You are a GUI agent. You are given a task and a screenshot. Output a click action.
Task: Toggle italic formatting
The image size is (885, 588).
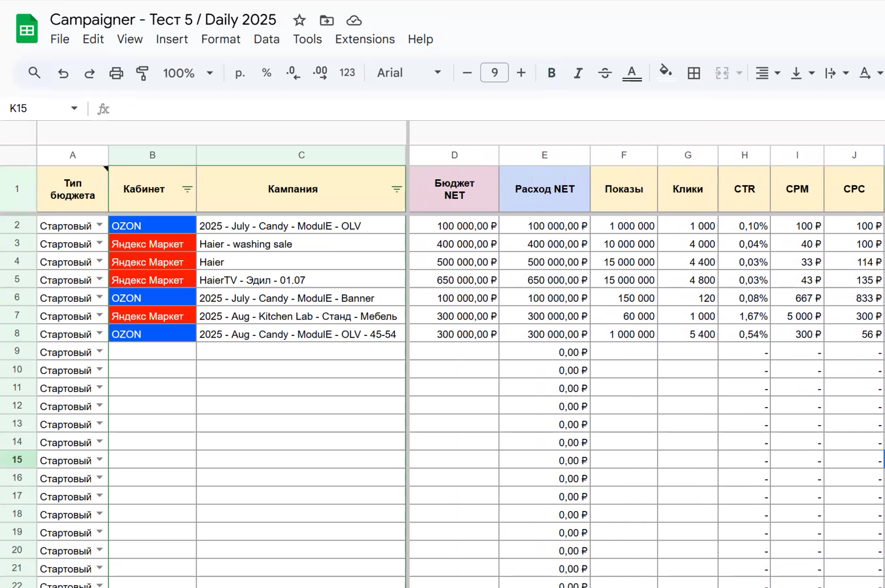[578, 73]
